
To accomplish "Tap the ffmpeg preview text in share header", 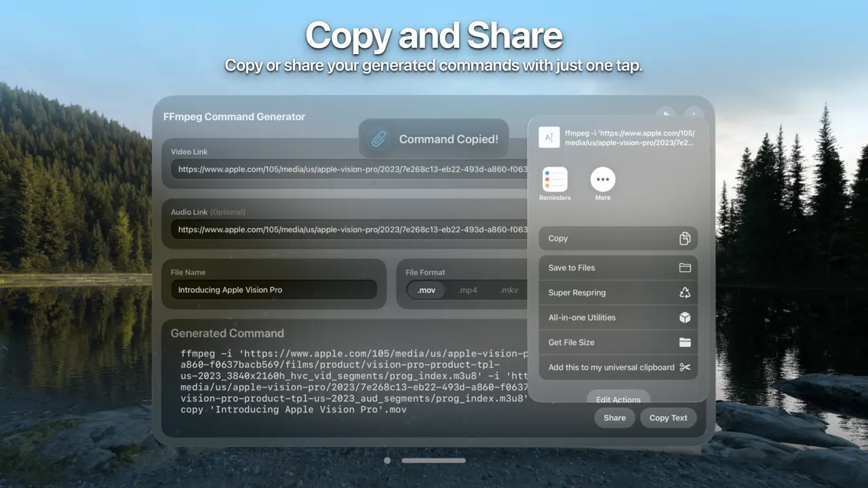I will click(630, 138).
